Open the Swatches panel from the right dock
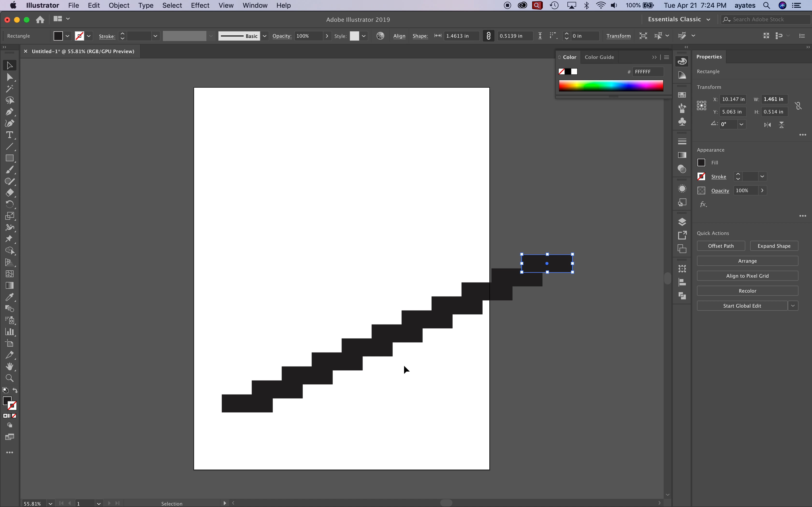The width and height of the screenshot is (812, 507). [682, 95]
